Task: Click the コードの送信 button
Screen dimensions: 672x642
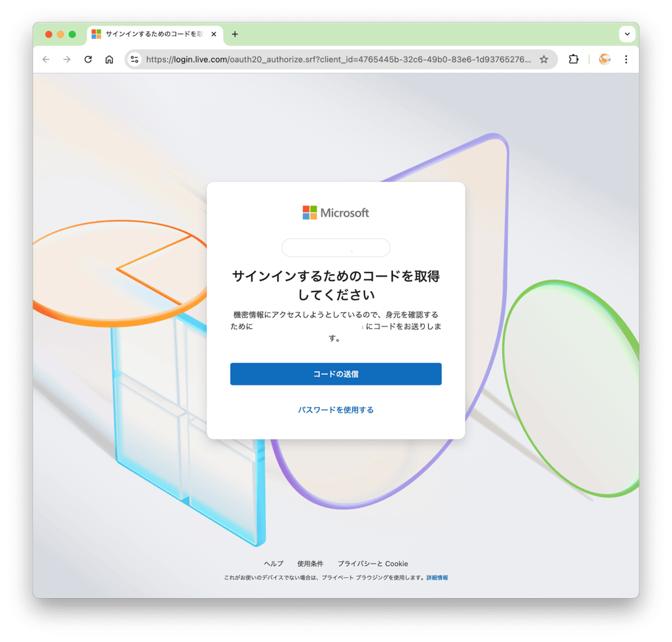Action: (336, 374)
